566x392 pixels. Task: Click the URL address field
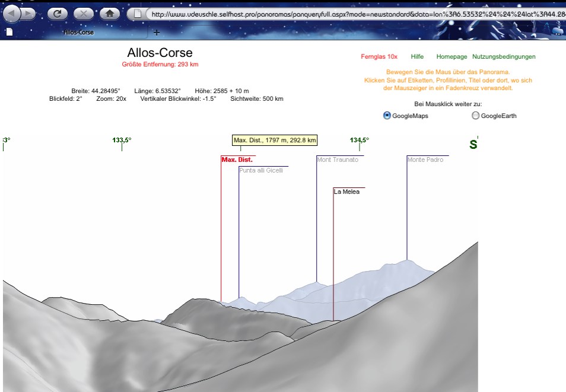[356, 14]
